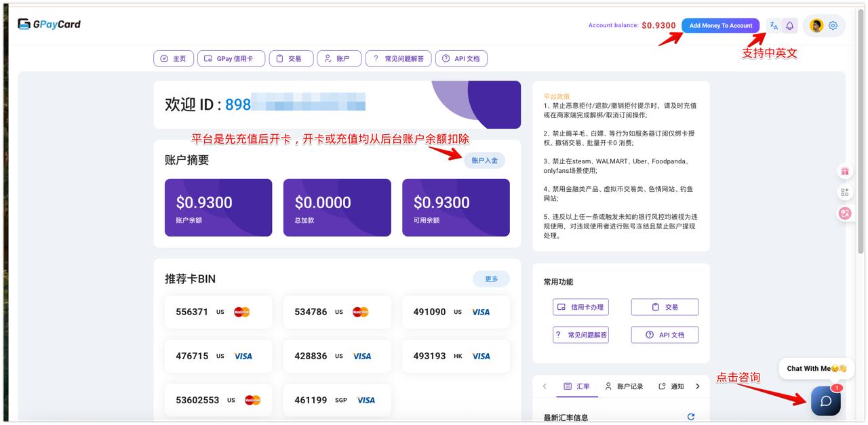Open the chat bubble widget
This screenshot has height=425, width=868.
click(x=825, y=401)
